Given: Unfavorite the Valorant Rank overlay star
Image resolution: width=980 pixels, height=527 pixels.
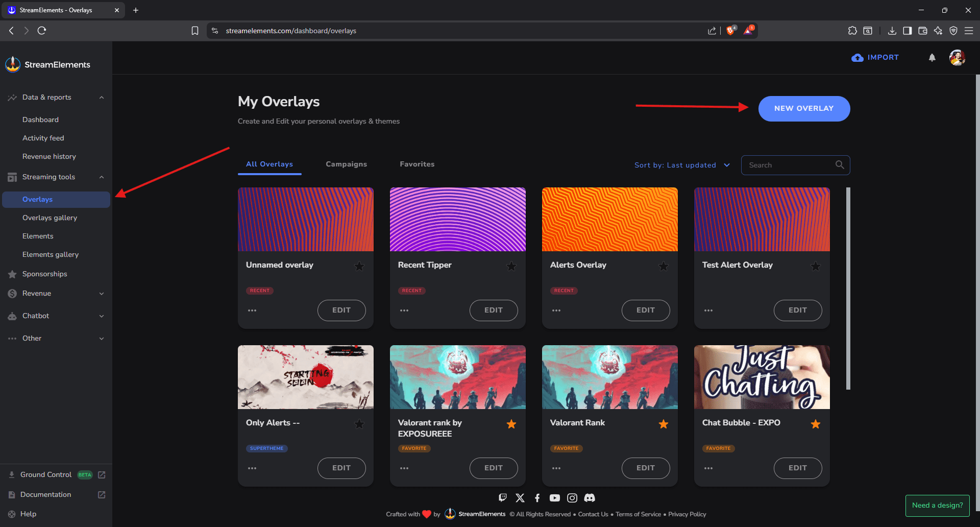Looking at the screenshot, I should pos(664,424).
